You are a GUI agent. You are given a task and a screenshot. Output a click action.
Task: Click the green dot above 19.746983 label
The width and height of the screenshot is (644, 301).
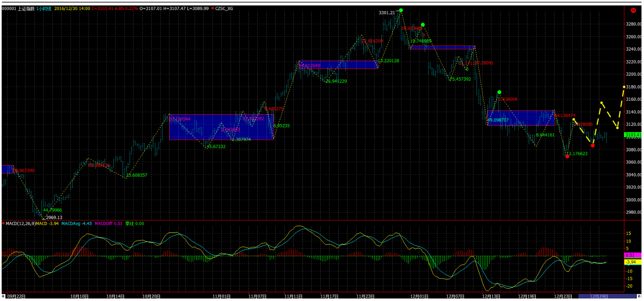click(x=423, y=25)
